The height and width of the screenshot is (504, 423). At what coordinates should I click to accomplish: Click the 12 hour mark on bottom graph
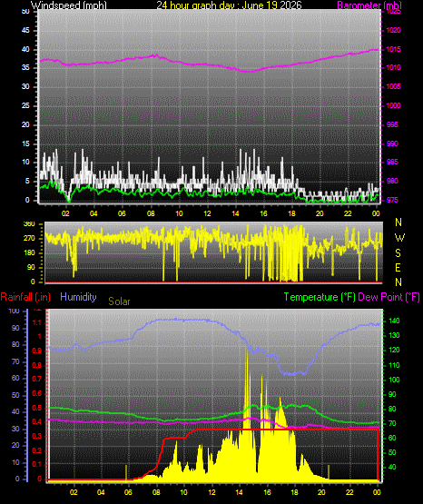coord(211,492)
